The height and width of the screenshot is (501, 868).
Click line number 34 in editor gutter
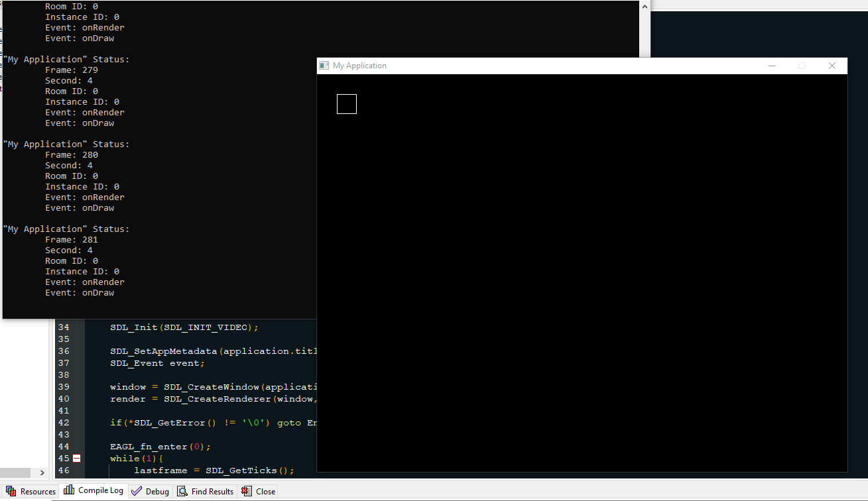pos(63,327)
